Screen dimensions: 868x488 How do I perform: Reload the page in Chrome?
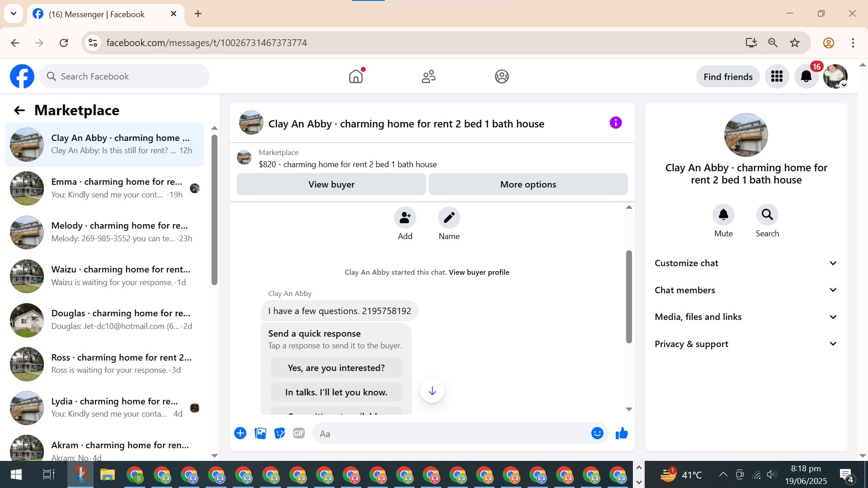[64, 43]
